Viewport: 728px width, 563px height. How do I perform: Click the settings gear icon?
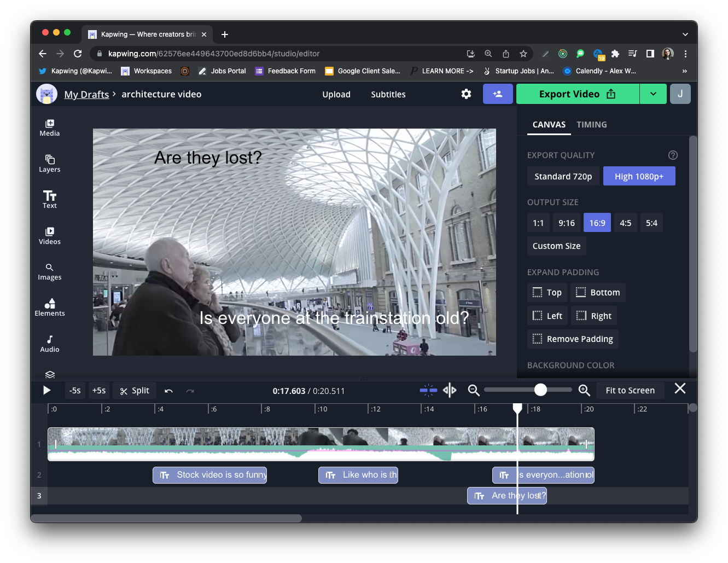(466, 94)
